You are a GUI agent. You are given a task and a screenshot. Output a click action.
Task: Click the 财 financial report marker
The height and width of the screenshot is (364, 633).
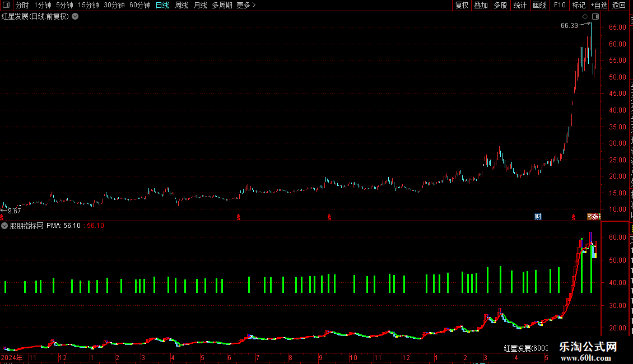(x=538, y=217)
